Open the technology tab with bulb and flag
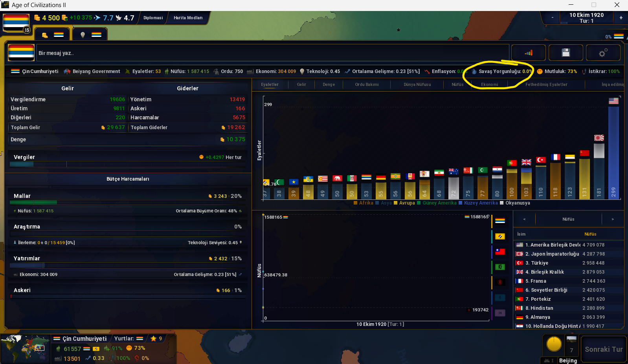Screen dimensions: 628x364 (90, 35)
